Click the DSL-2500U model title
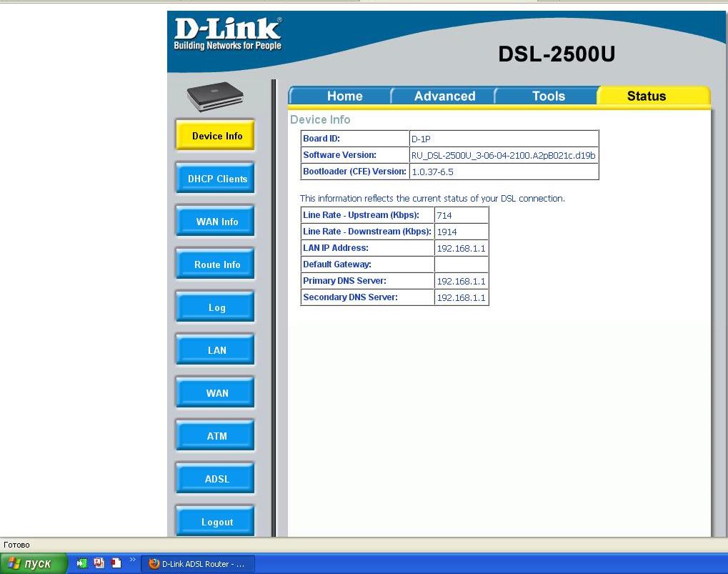The height and width of the screenshot is (574, 728). click(x=557, y=54)
